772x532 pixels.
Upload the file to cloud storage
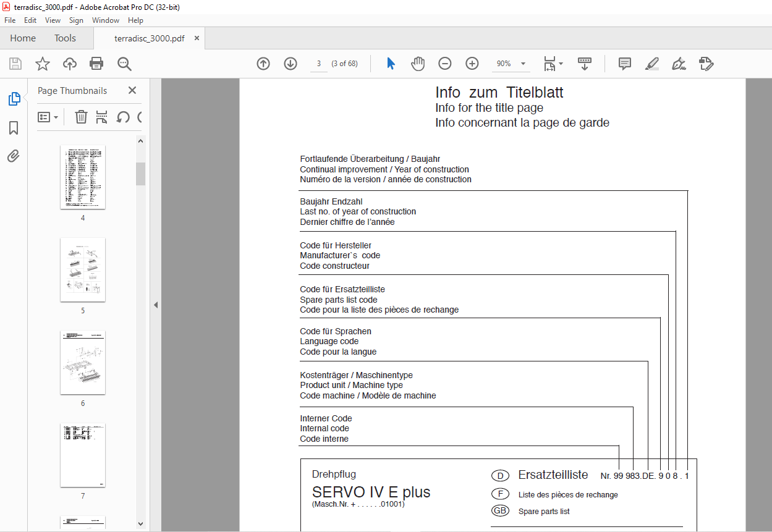(70, 64)
